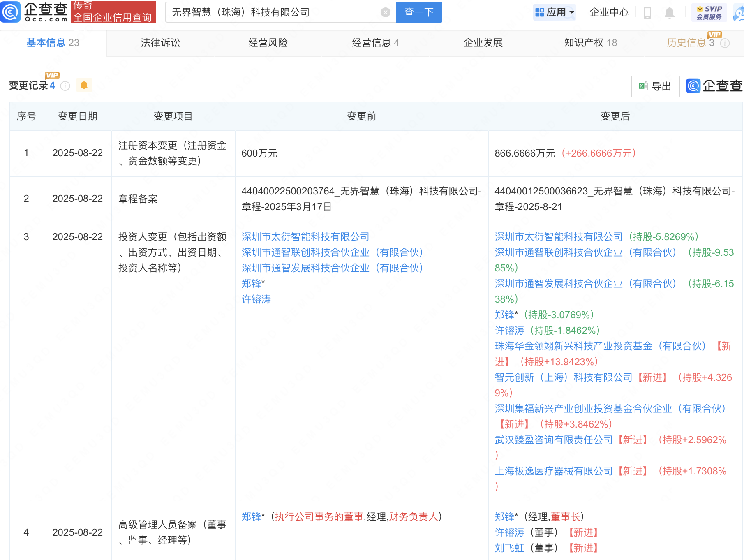Click the 变更前 column header
This screenshot has width=744, height=560.
tap(362, 116)
